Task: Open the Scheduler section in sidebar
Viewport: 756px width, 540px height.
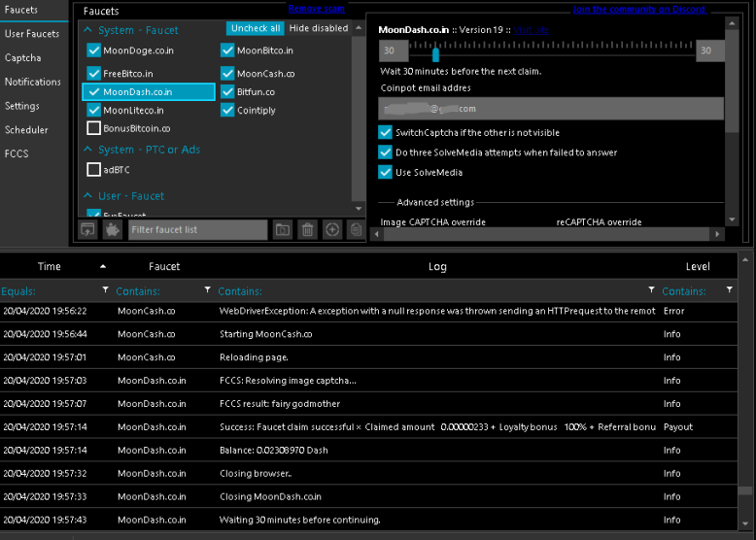Action: pos(26,130)
